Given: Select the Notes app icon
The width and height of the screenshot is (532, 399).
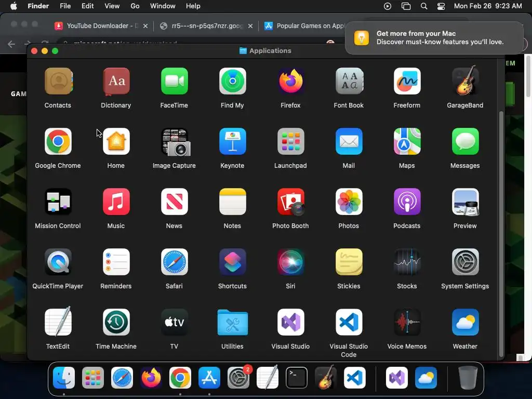Looking at the screenshot, I should pyautogui.click(x=232, y=202).
